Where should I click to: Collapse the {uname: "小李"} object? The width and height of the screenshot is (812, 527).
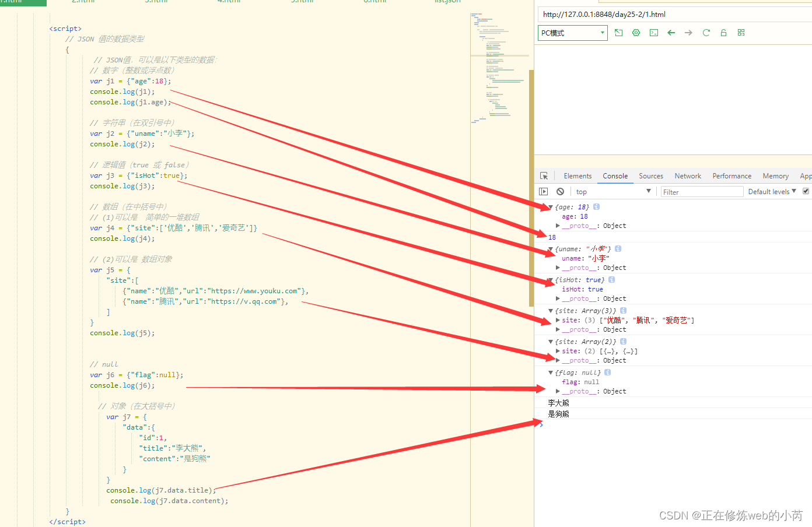(x=551, y=249)
